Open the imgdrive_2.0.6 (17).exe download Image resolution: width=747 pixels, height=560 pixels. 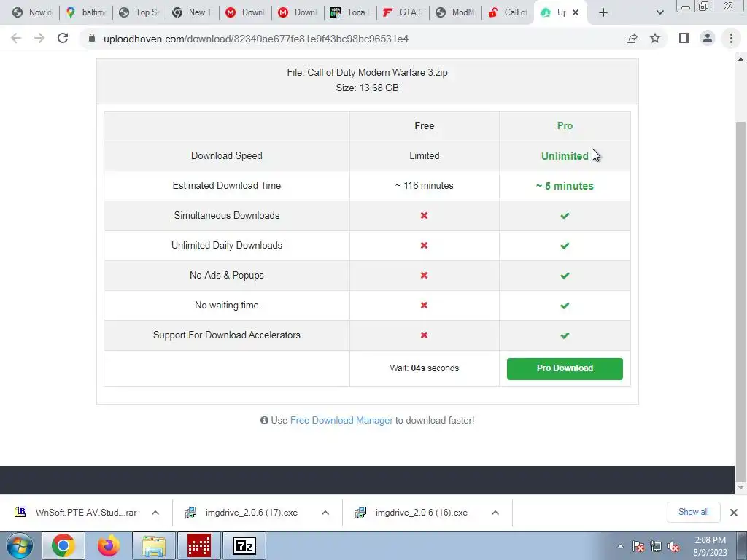pyautogui.click(x=243, y=513)
